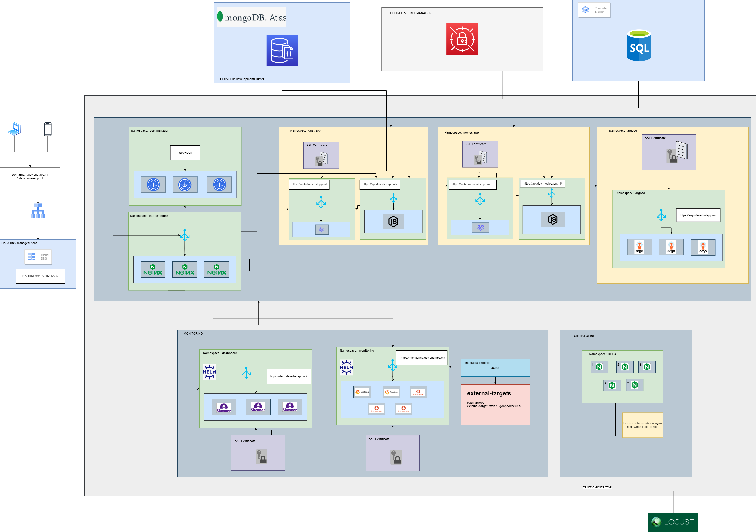The image size is (756, 532).
Task: Select the https://monitoring.dev-chatapp.ml/ URL box
Action: click(422, 358)
